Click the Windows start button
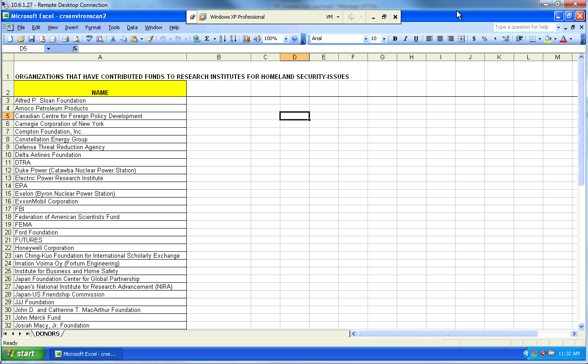 pyautogui.click(x=23, y=354)
